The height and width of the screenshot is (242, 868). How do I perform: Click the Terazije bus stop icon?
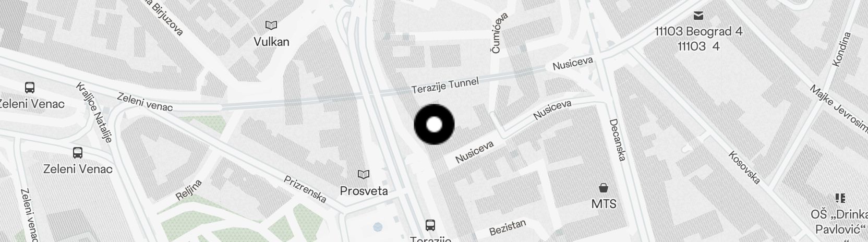point(430,225)
